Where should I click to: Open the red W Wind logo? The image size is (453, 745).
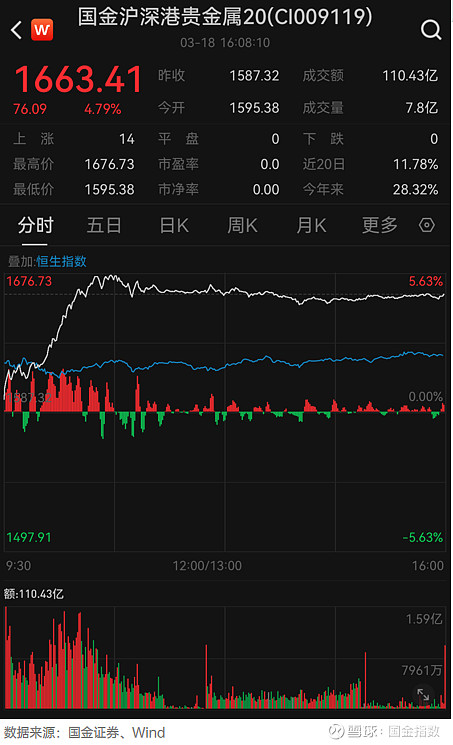coord(42,30)
